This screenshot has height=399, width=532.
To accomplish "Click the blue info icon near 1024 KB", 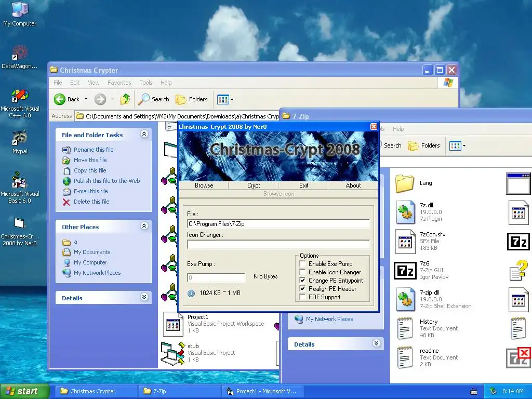I will (x=191, y=293).
